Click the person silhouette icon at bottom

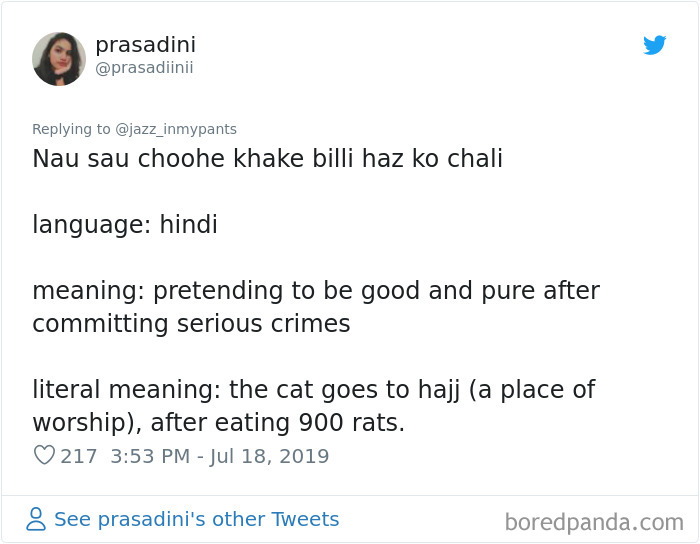coord(36,519)
